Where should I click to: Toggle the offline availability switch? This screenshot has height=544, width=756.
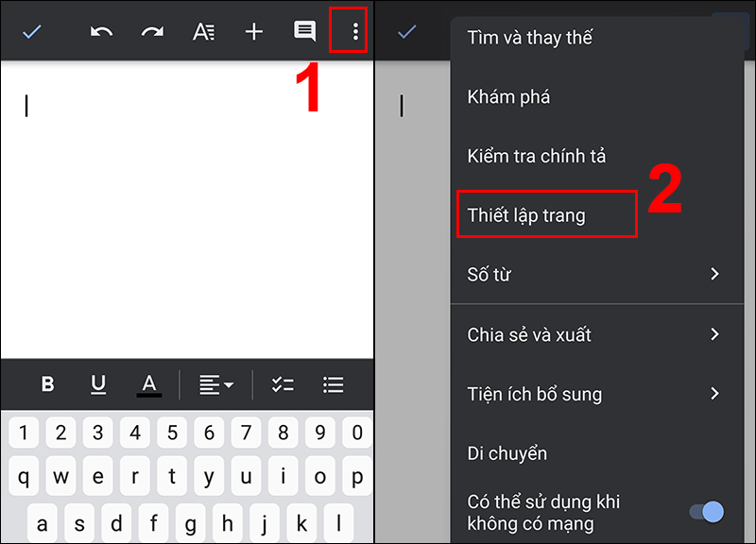click(707, 511)
